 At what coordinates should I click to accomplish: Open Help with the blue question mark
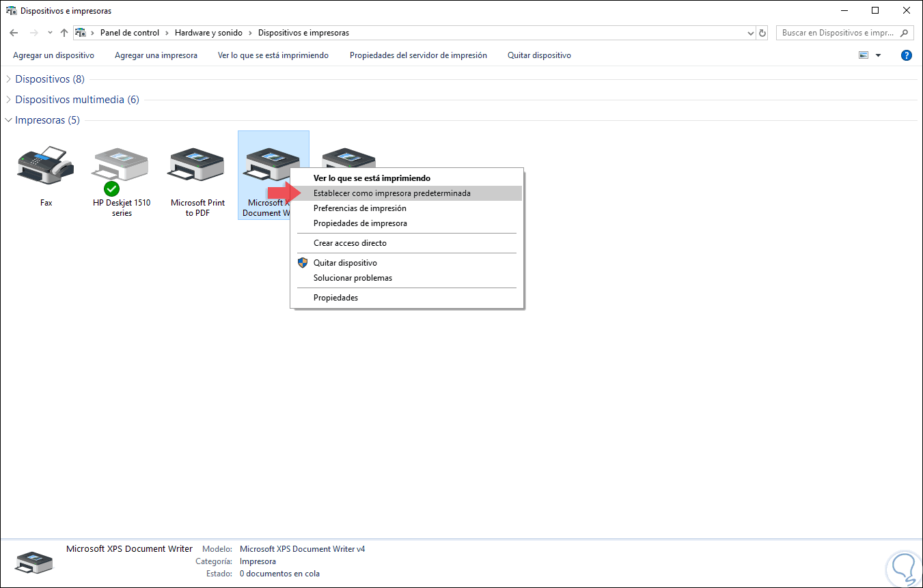(x=907, y=55)
